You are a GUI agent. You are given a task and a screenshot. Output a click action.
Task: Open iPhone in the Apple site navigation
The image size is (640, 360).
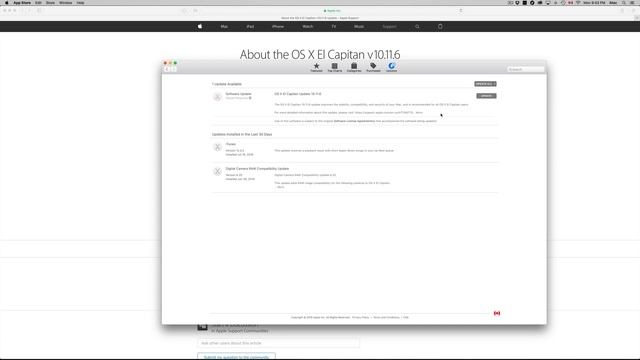[278, 27]
